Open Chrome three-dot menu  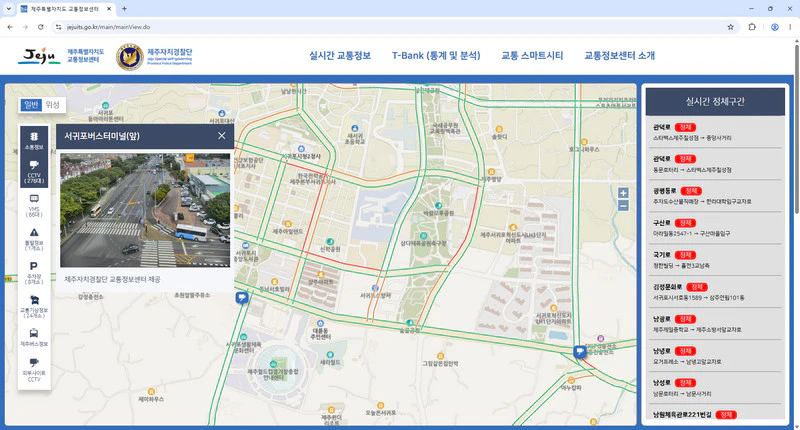790,27
